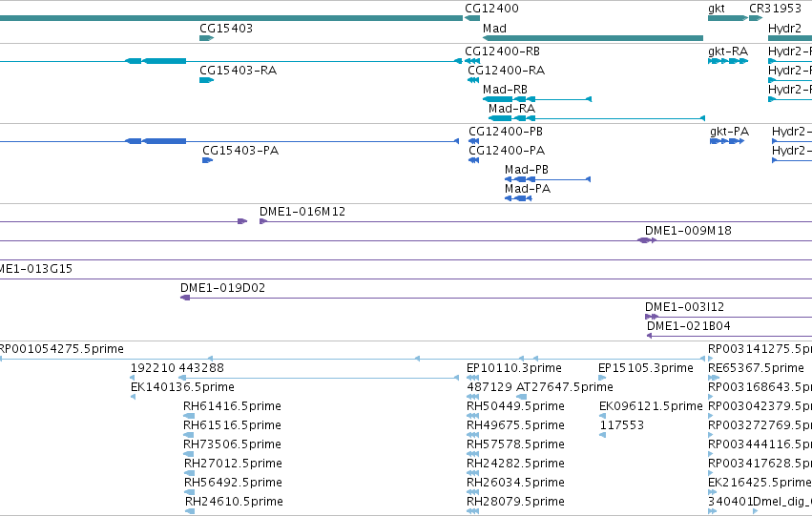The height and width of the screenshot is (516, 812).
Task: Select EST starting with RP003141275
Action: pyautogui.click(x=760, y=349)
